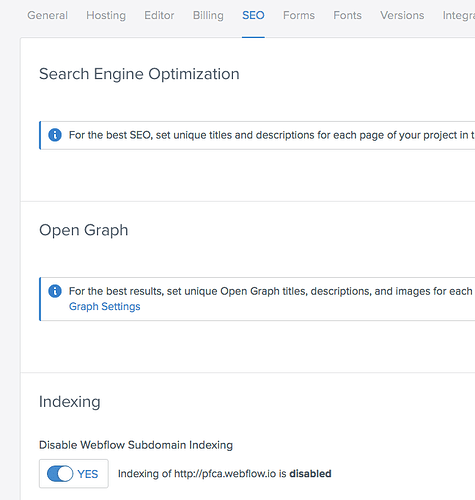The width and height of the screenshot is (475, 500).
Task: Open the Forms tab
Action: 299,15
